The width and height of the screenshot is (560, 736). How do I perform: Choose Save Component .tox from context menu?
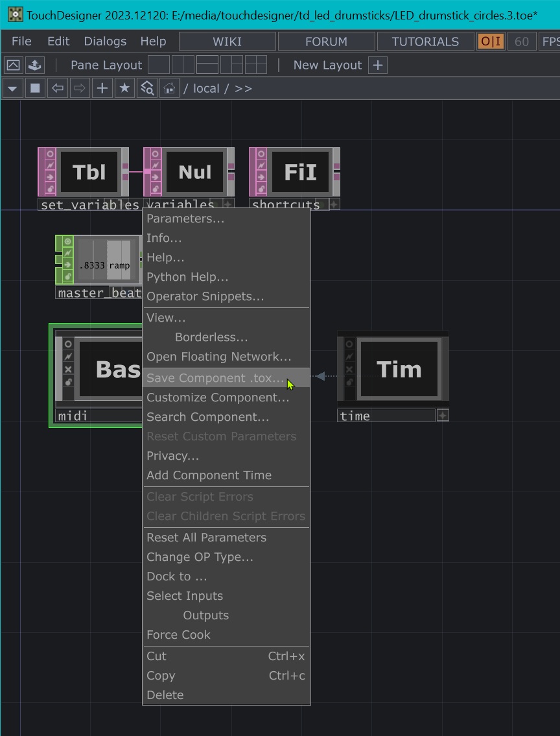coord(215,378)
